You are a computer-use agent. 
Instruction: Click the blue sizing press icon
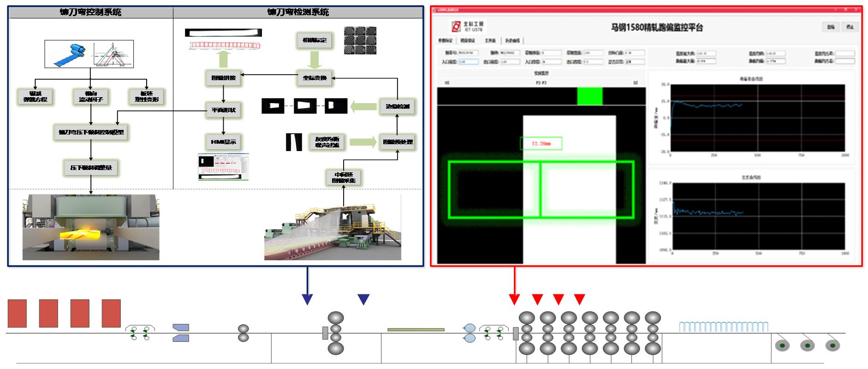pyautogui.click(x=181, y=333)
